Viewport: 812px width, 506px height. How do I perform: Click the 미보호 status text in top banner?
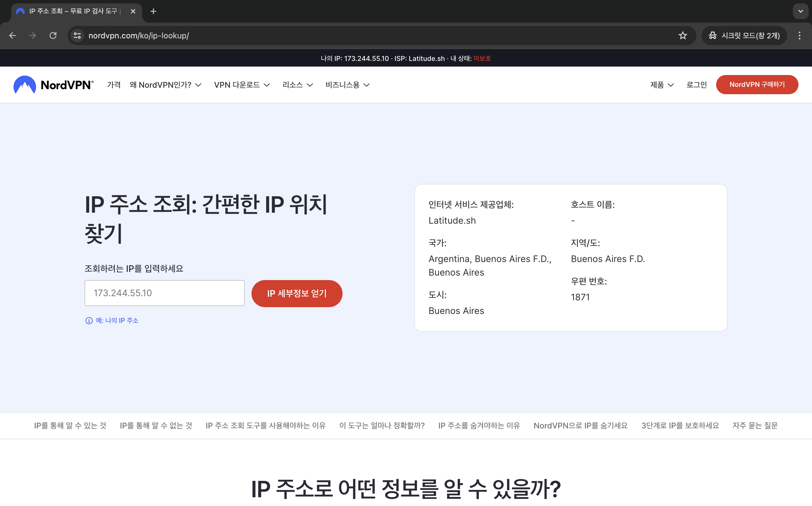click(x=482, y=58)
